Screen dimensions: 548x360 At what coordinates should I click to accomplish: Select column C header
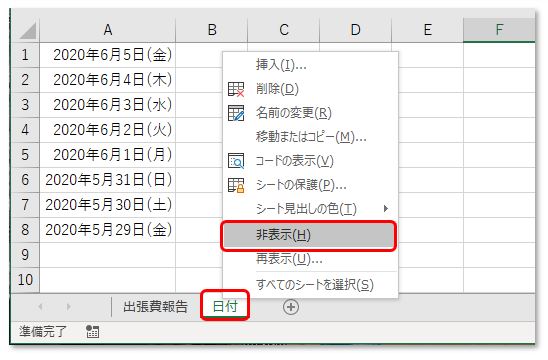[x=284, y=30]
